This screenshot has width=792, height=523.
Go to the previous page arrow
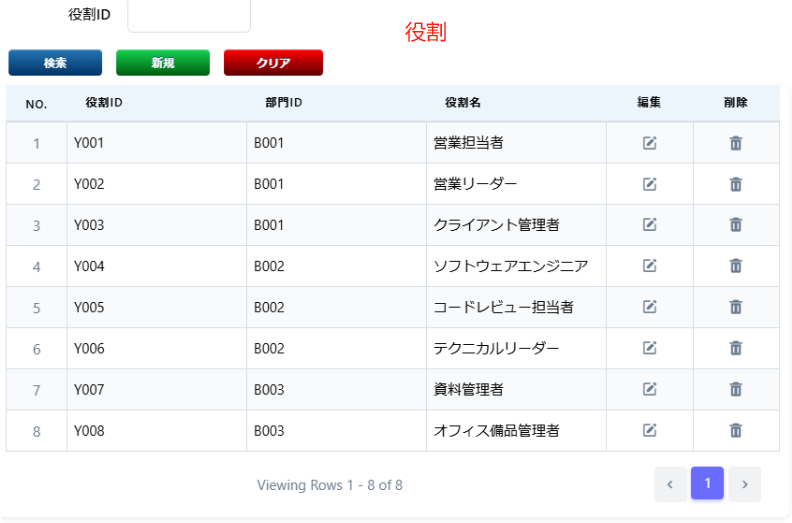click(670, 484)
